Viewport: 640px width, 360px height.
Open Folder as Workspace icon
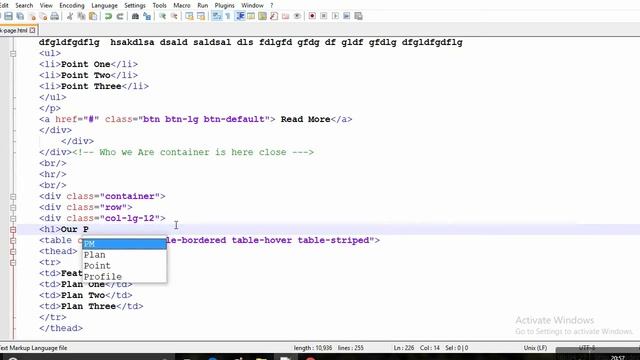click(285, 16)
